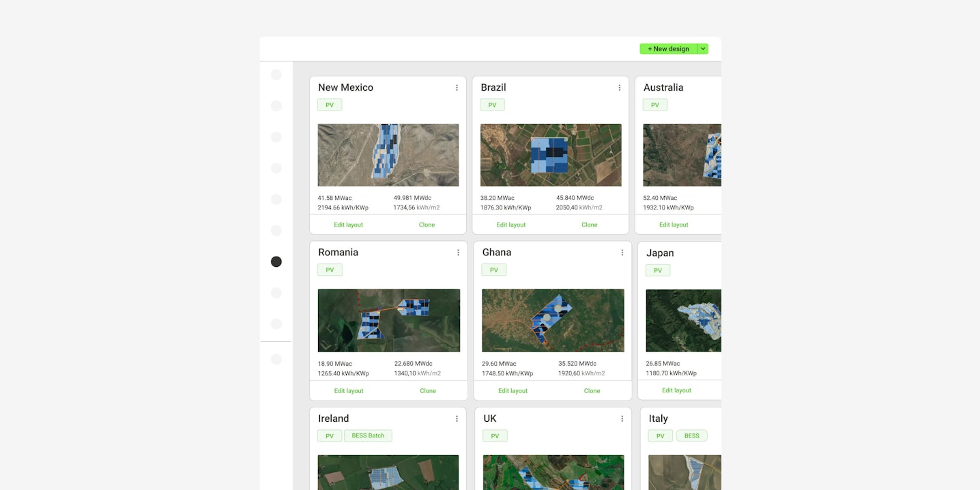This screenshot has height=490, width=980.
Task: Click the 2194.66 kWh/KWp value
Action: 343,207
